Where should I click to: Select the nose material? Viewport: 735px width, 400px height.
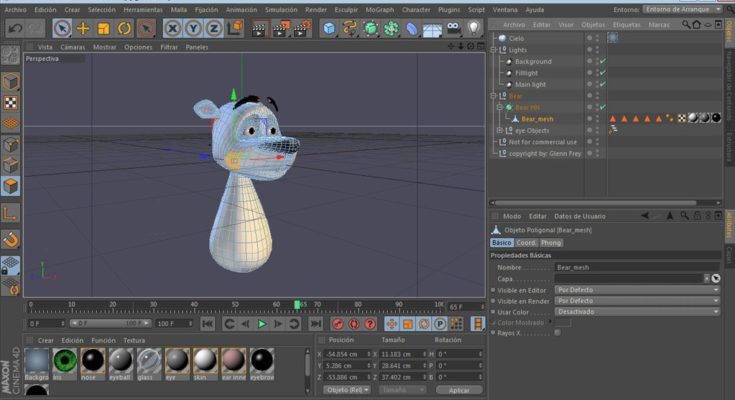click(93, 362)
